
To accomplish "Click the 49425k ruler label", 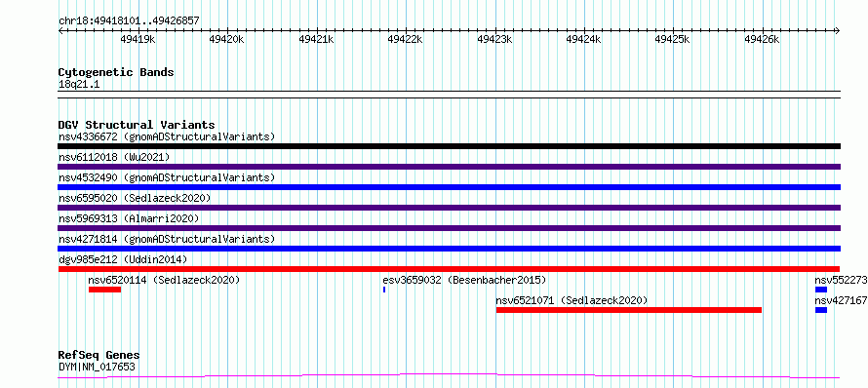I will [x=673, y=39].
